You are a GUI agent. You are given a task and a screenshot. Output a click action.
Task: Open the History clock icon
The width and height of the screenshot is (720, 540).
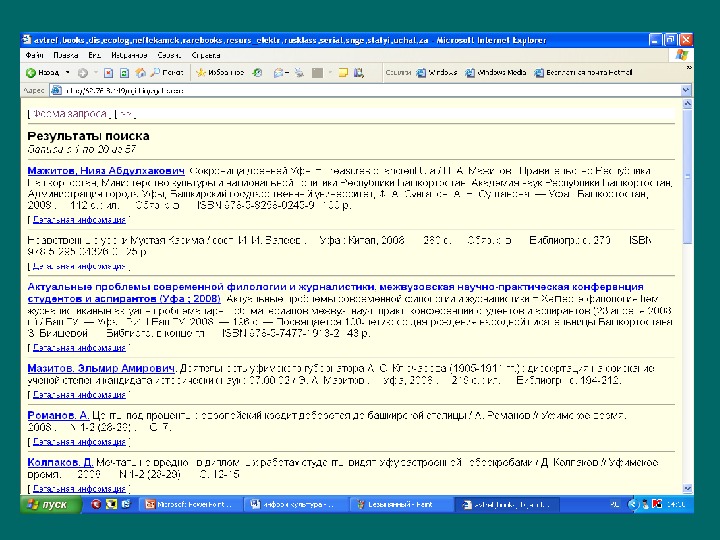point(257,73)
